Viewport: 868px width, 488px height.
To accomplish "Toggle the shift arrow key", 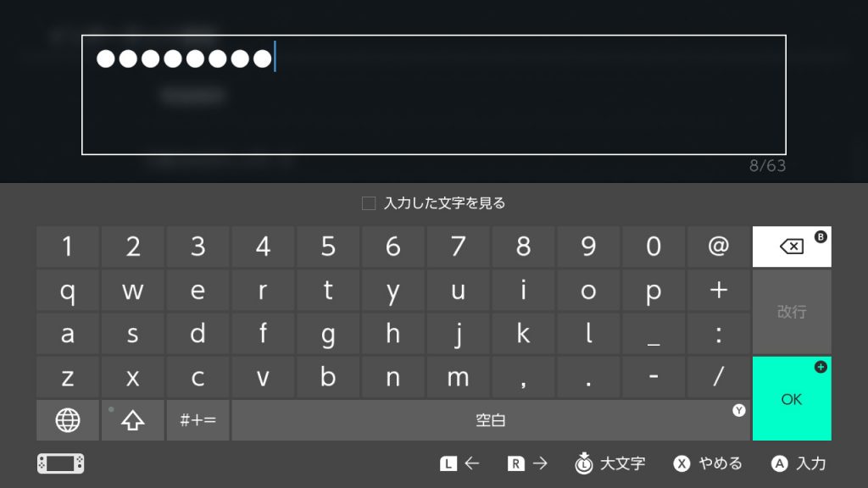I will coord(133,420).
